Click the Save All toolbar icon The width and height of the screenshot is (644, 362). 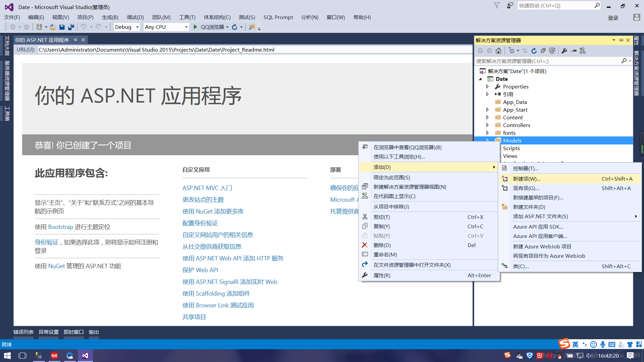click(71, 27)
